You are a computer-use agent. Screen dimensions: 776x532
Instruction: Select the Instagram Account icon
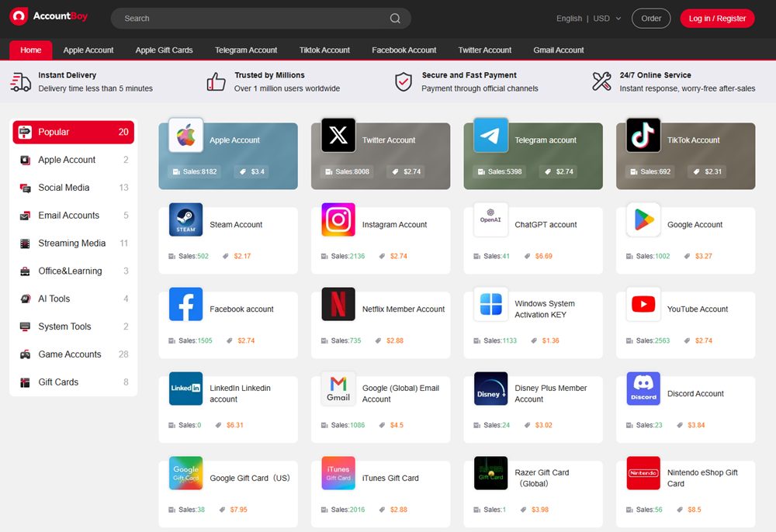point(338,219)
